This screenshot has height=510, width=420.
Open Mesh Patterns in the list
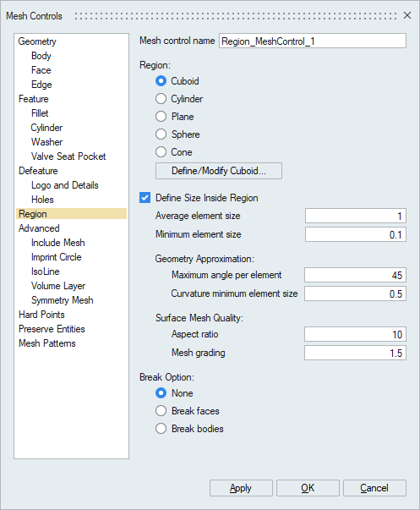click(47, 343)
